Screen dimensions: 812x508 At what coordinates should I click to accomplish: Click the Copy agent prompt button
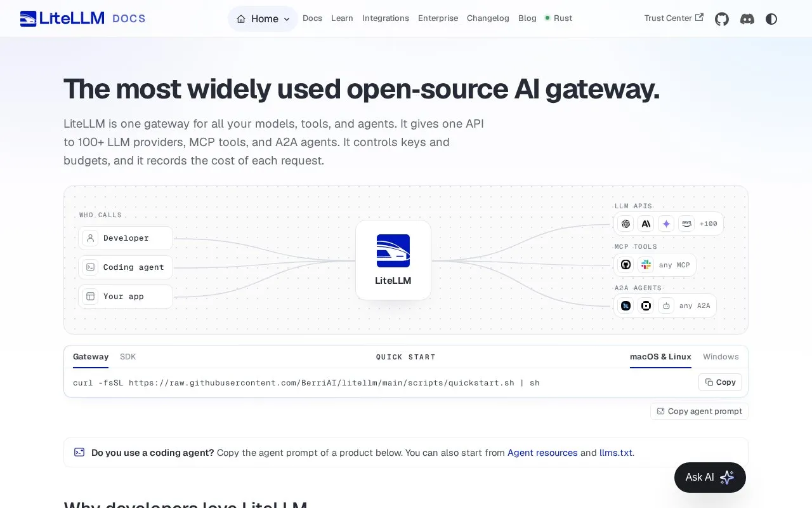click(x=699, y=411)
